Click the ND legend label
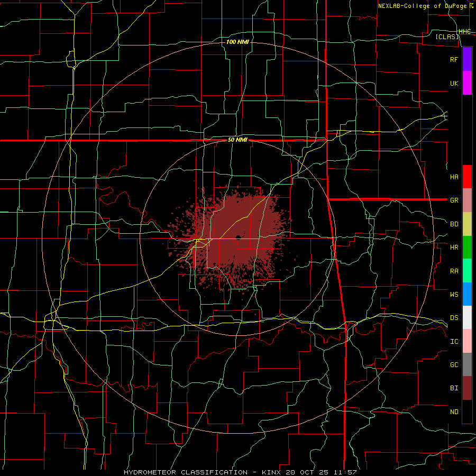Viewport: 476px width, 476px height. pos(454,412)
